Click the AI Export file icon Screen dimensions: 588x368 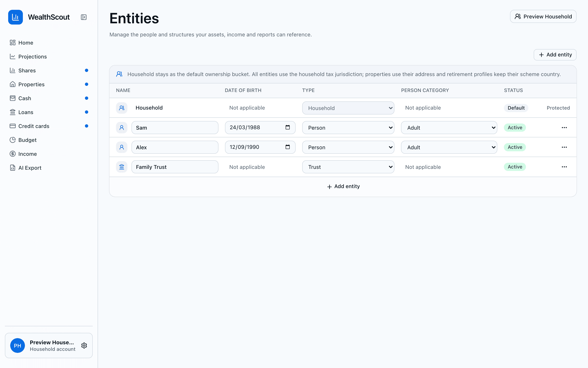13,167
